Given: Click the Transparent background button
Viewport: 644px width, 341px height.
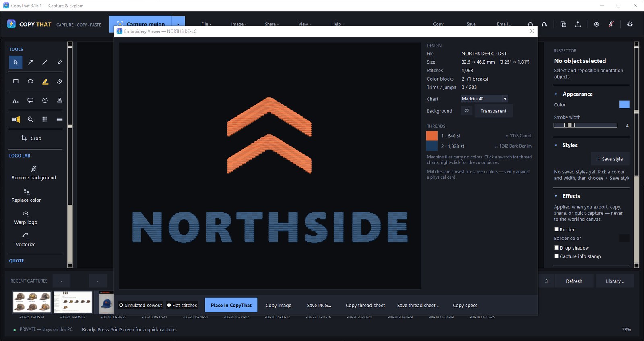Looking at the screenshot, I should tap(493, 111).
